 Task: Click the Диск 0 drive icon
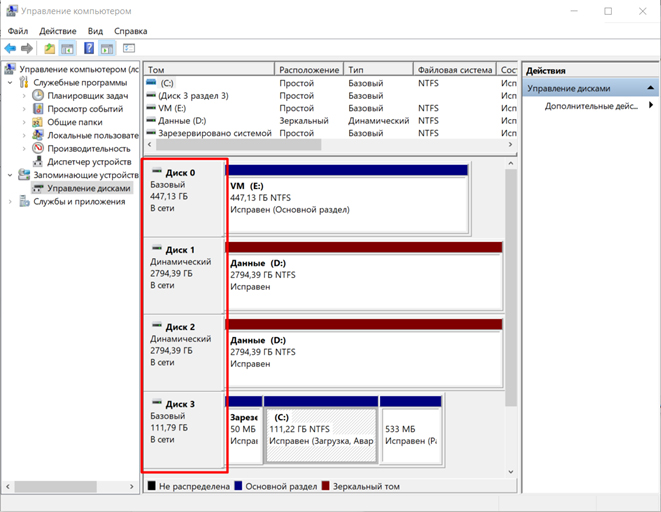[x=157, y=171]
